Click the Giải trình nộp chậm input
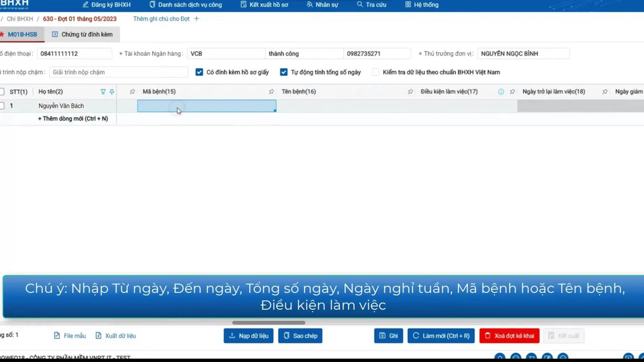This screenshot has height=362, width=644. coord(118,72)
